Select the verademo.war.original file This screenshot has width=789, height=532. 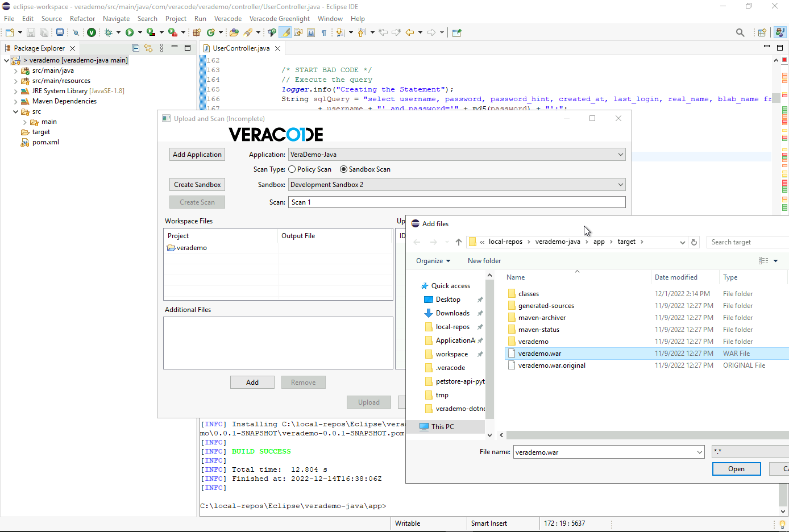pos(551,365)
